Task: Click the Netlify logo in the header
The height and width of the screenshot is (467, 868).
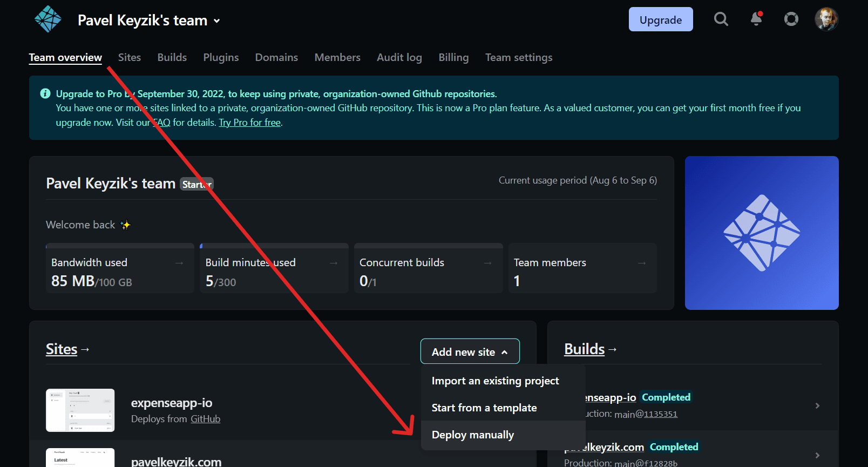Action: point(48,19)
